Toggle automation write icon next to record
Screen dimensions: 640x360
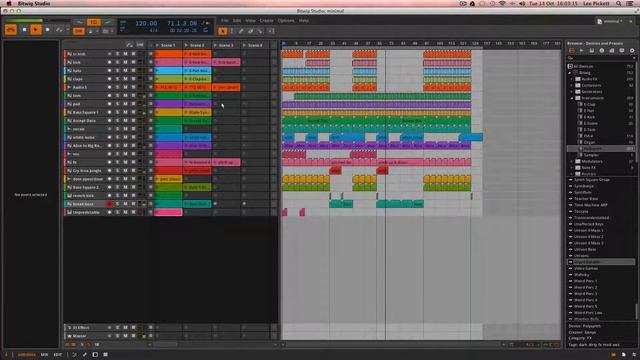click(60, 29)
